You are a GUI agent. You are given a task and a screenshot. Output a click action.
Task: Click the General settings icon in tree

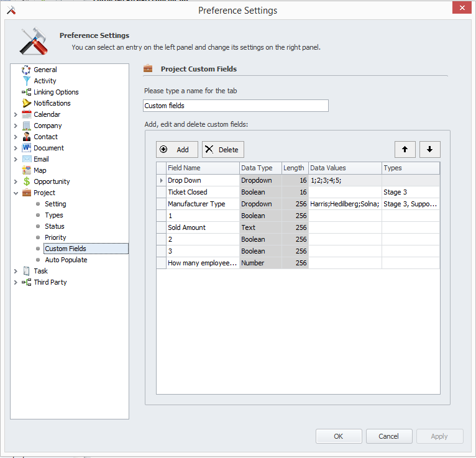coord(26,70)
